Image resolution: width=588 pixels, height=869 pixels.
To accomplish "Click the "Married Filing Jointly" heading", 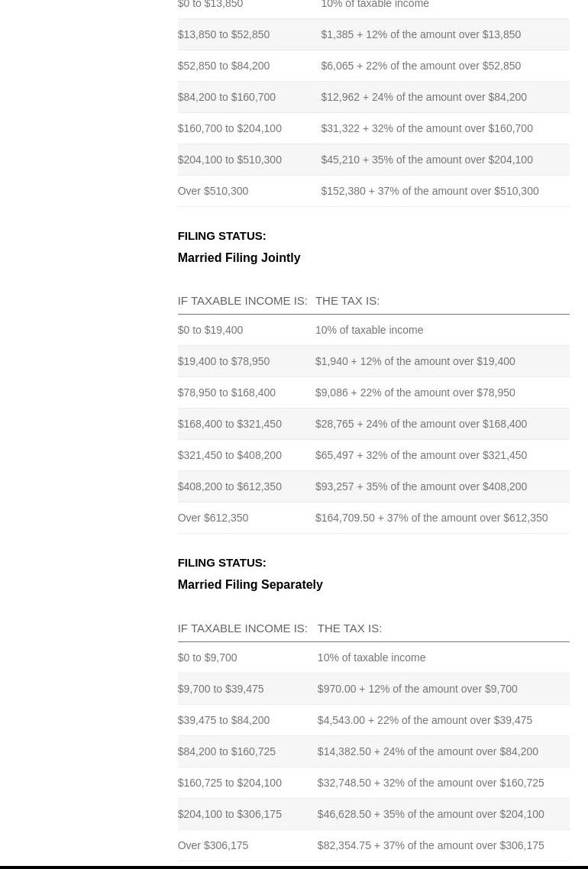I will click(x=238, y=257).
